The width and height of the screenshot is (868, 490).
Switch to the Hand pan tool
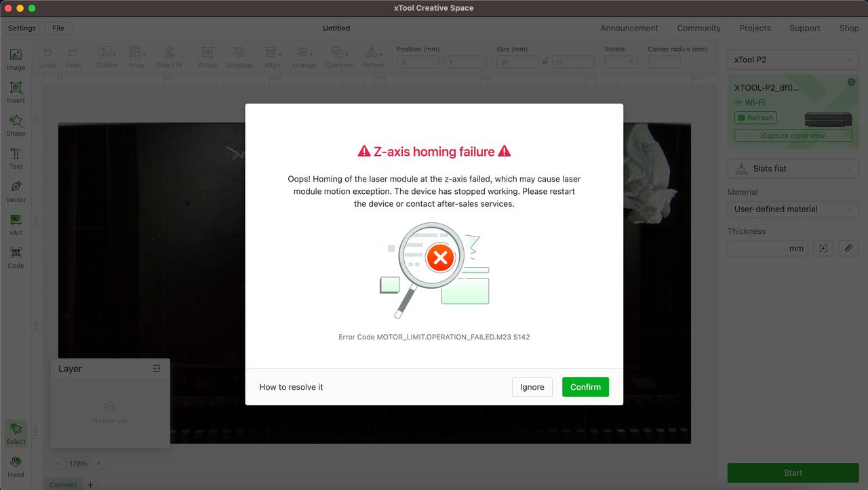(x=16, y=466)
